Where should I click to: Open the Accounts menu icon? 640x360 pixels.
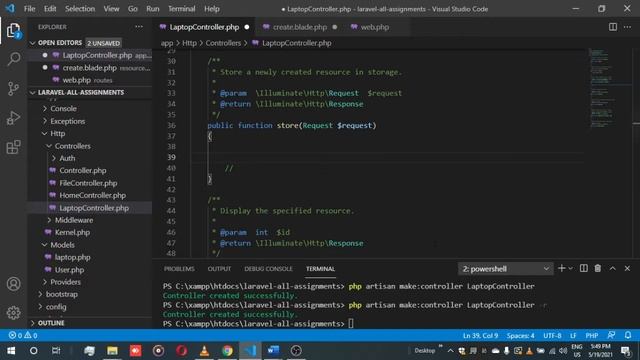tap(13, 284)
